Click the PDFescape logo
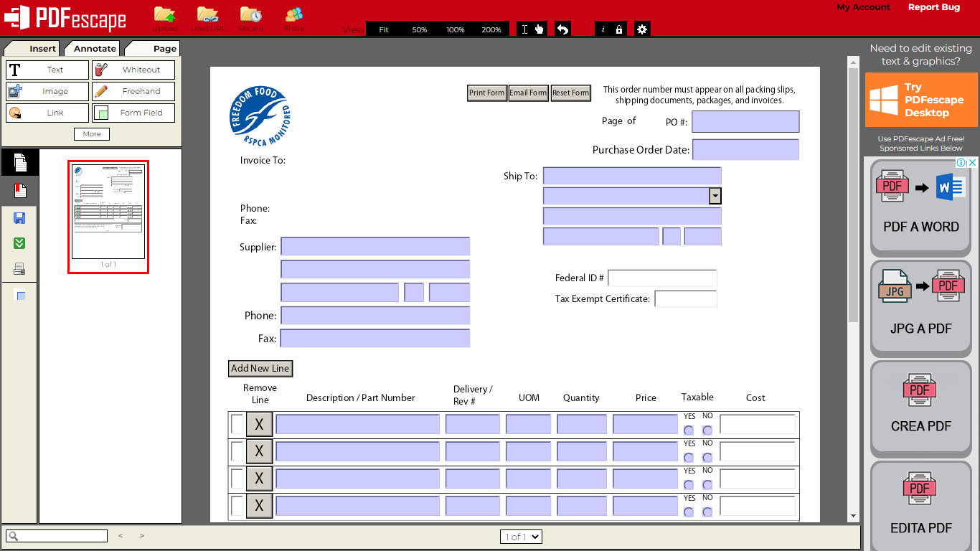Screen dimensions: 980x551 (x=66, y=18)
